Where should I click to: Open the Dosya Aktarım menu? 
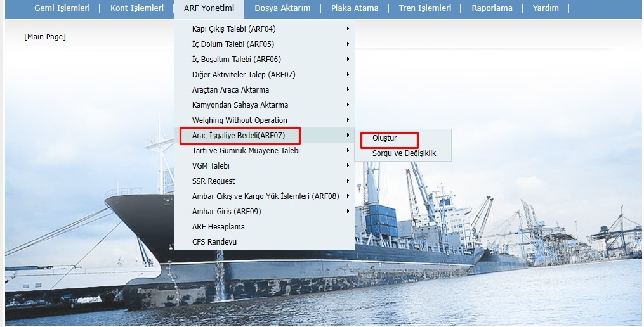click(x=282, y=8)
